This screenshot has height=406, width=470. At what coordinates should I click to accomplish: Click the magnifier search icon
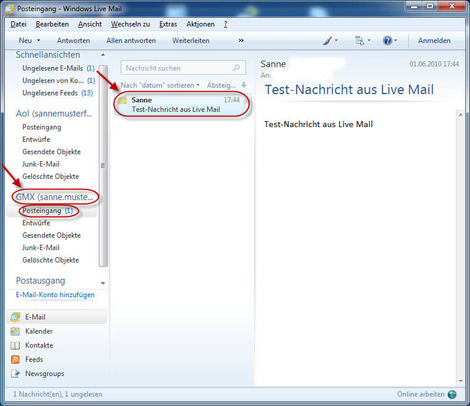(236, 68)
